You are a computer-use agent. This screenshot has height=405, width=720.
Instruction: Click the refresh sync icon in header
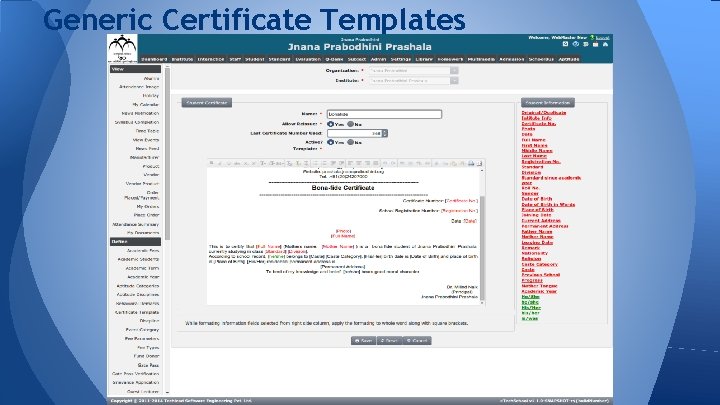tap(575, 44)
